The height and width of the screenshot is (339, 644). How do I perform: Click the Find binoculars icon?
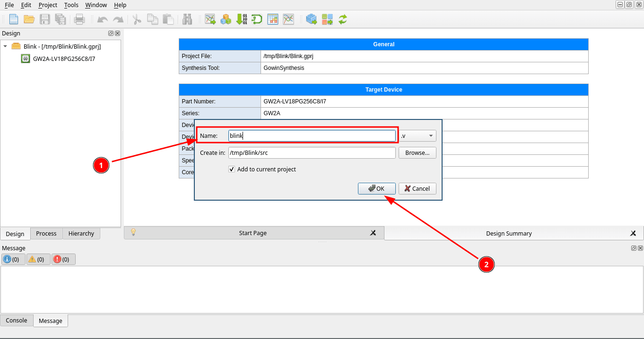(x=187, y=19)
